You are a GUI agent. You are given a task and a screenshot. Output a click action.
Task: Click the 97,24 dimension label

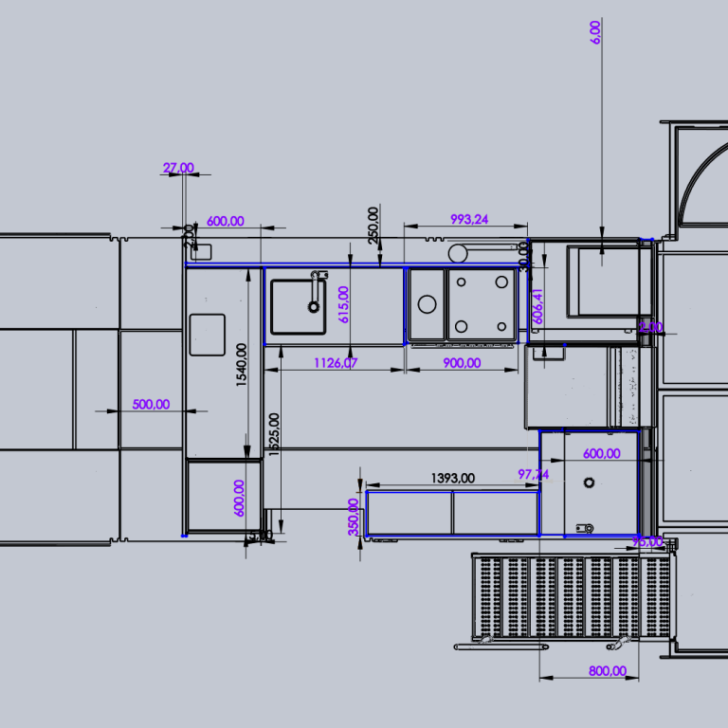tap(533, 473)
